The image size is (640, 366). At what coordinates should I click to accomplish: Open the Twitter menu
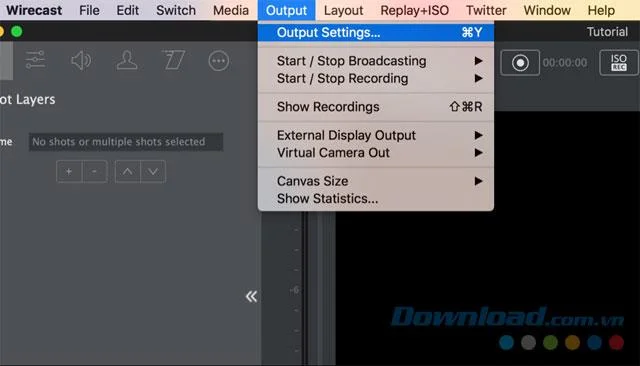(x=486, y=10)
